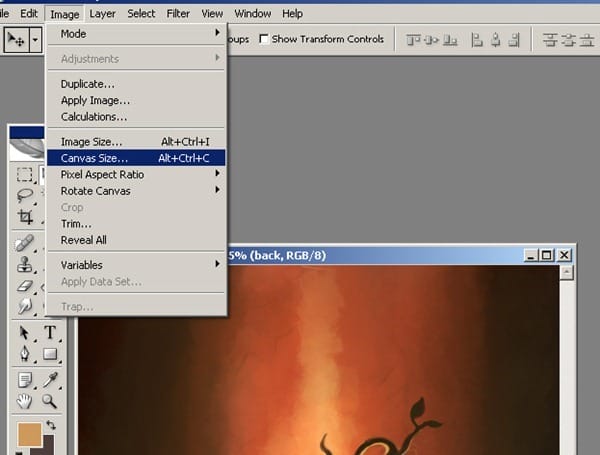Select the Clone Stamp tool
600x455 pixels.
[x=24, y=264]
